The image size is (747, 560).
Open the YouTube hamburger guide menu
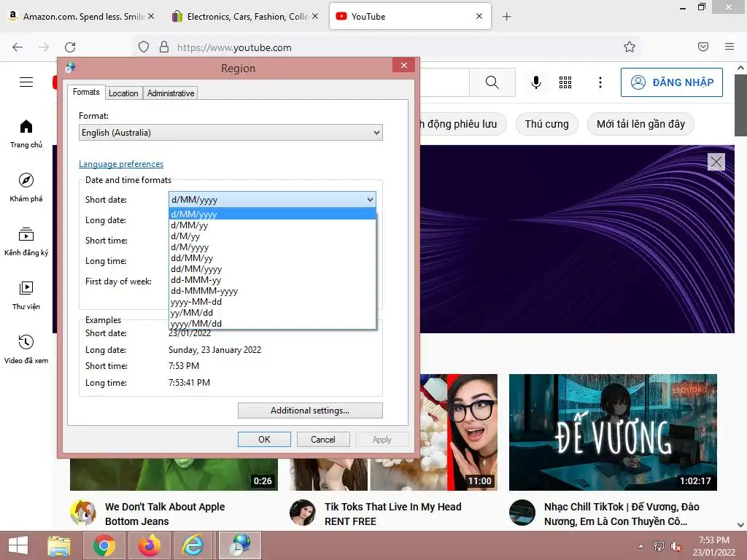click(x=26, y=82)
